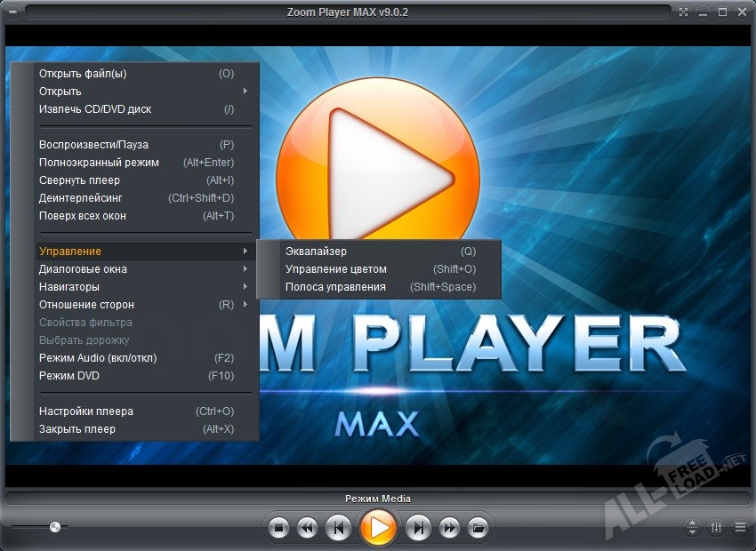
Task: Click the orange Play button
Action: [x=379, y=528]
